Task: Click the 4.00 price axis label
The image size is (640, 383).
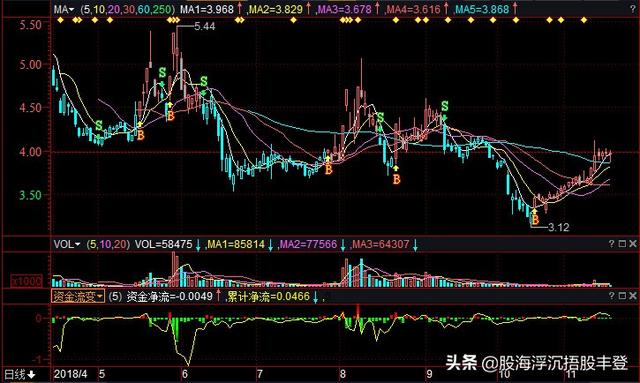Action: pyautogui.click(x=31, y=151)
